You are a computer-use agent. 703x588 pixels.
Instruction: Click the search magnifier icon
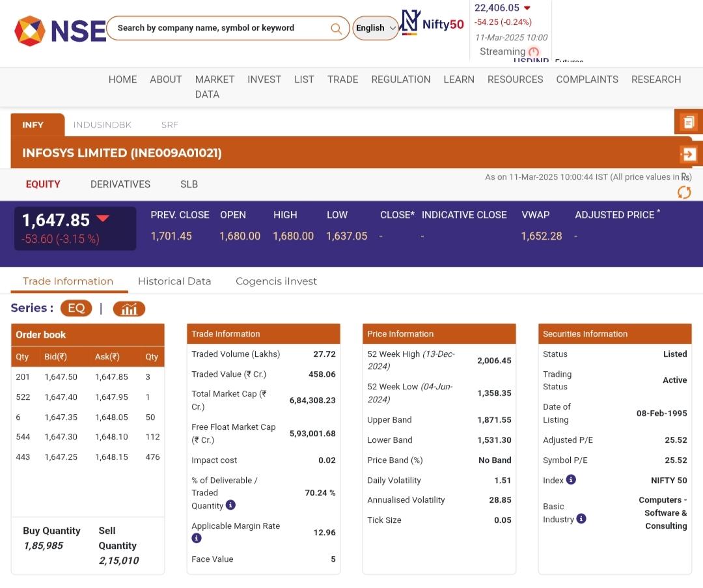[336, 28]
